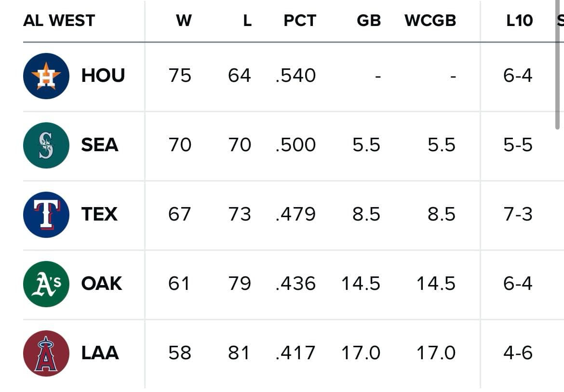
Task: Click Houston's 6-4 last-ten record
Action: pos(518,76)
